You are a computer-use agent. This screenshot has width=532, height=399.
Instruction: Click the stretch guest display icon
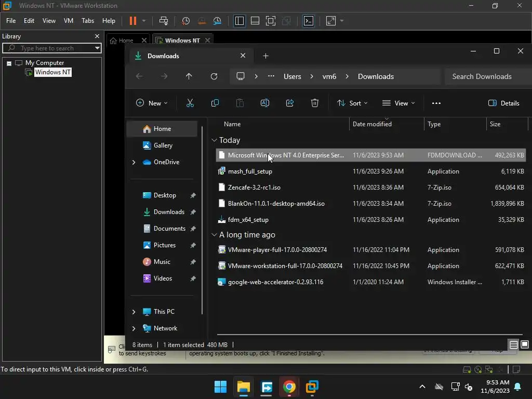[x=331, y=21]
